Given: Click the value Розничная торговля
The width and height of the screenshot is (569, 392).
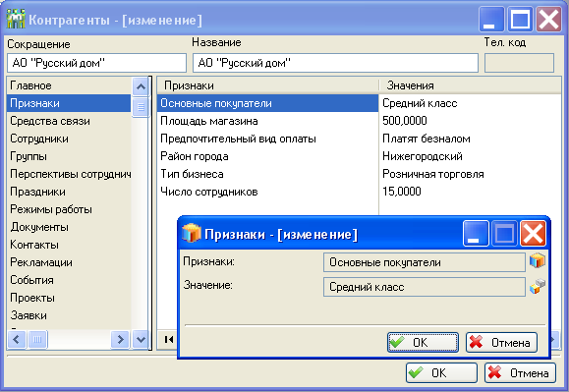Looking at the screenshot, I should click(433, 174).
